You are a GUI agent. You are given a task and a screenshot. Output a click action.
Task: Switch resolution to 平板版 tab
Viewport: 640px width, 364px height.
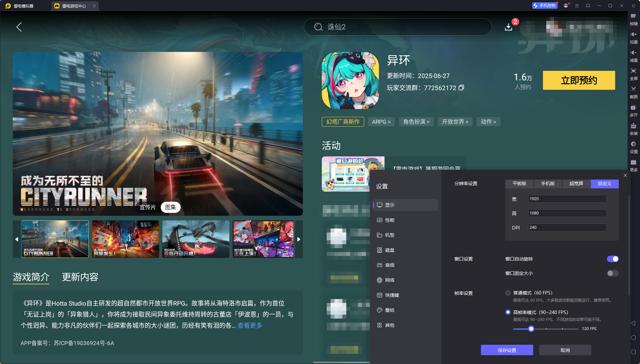[519, 184]
